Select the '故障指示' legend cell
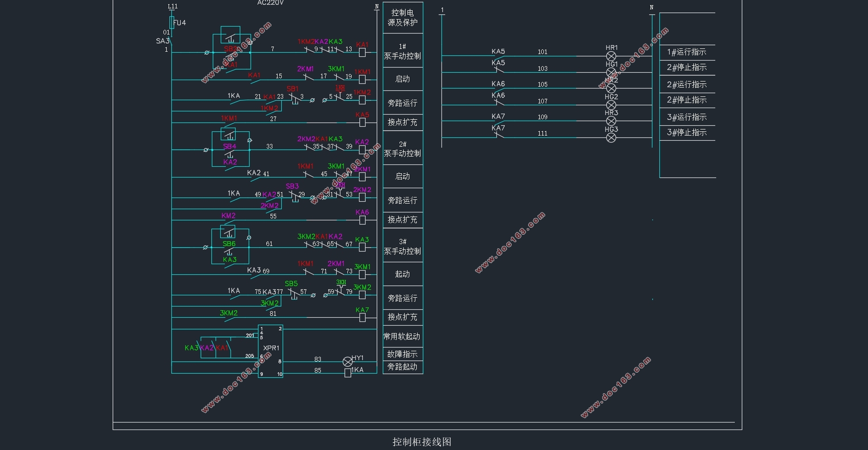This screenshot has width=868, height=450. pos(403,354)
